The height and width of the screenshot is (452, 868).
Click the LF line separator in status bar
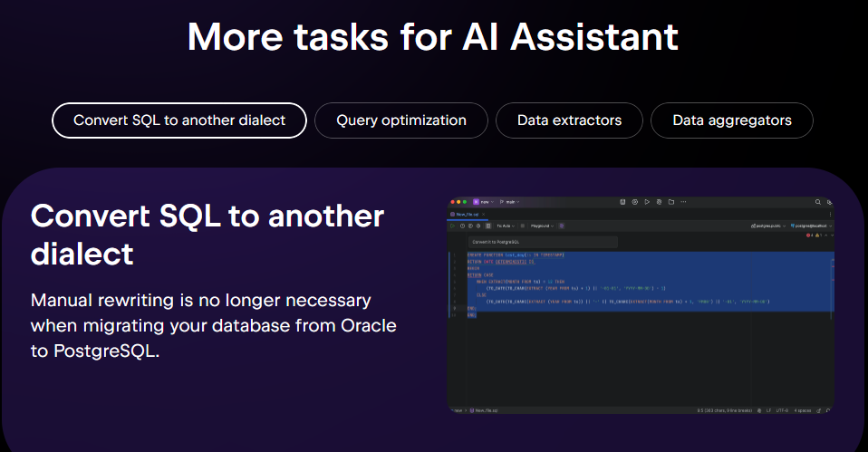768,410
